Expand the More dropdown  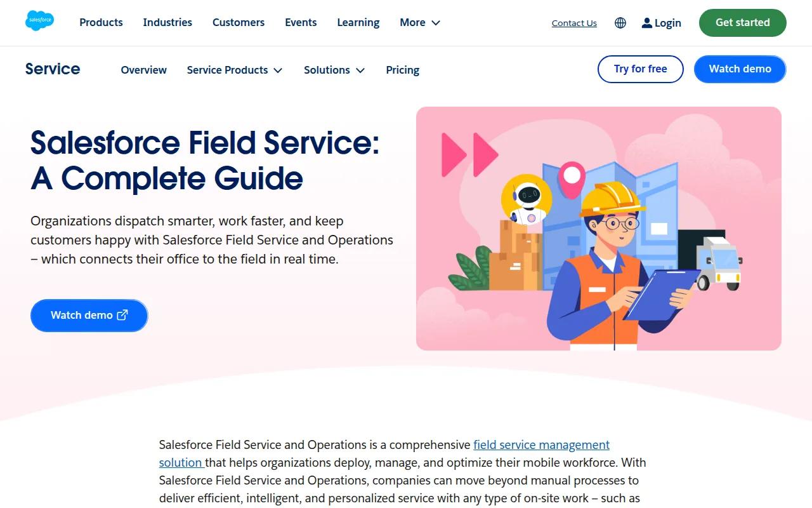pos(420,22)
